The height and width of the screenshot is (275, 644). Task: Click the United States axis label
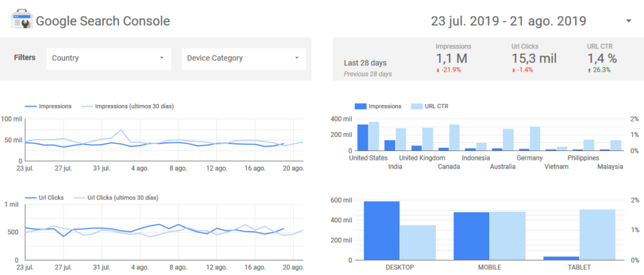point(369,158)
